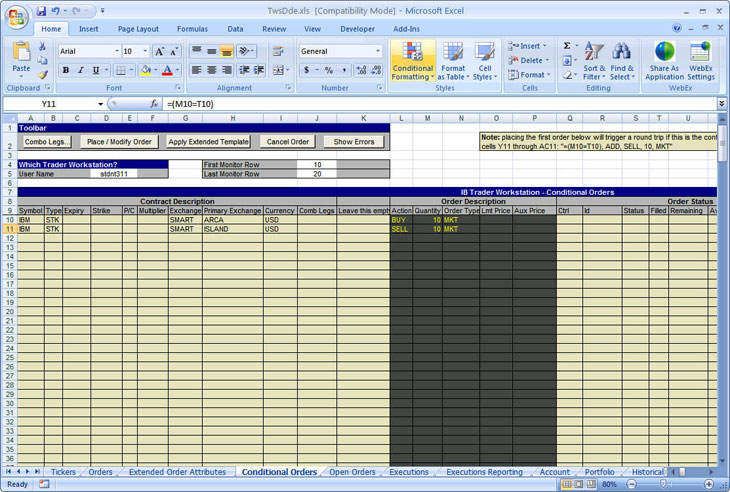Expand the formula bar
The height and width of the screenshot is (492, 730).
point(722,103)
